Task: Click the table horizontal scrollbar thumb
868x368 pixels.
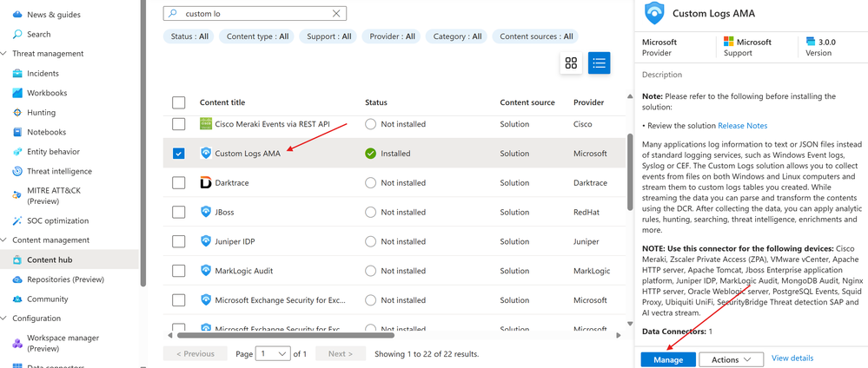Action: (286, 335)
